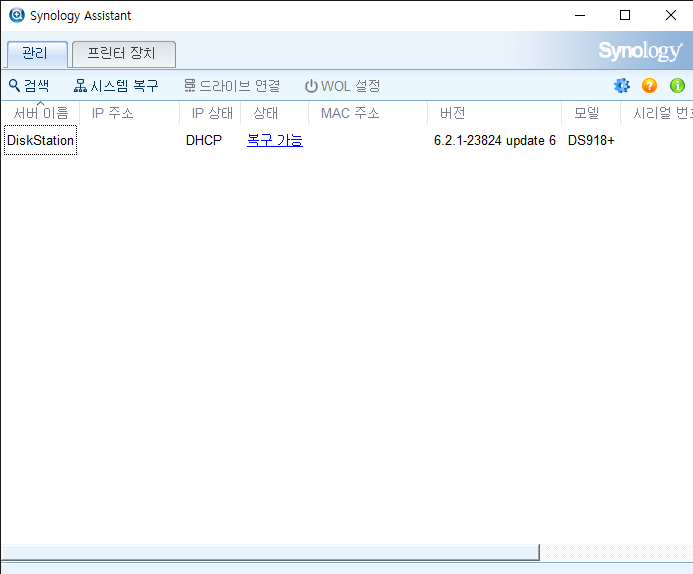The width and height of the screenshot is (693, 574).
Task: Switch to the 프린터 장치 tab
Action: click(x=124, y=54)
